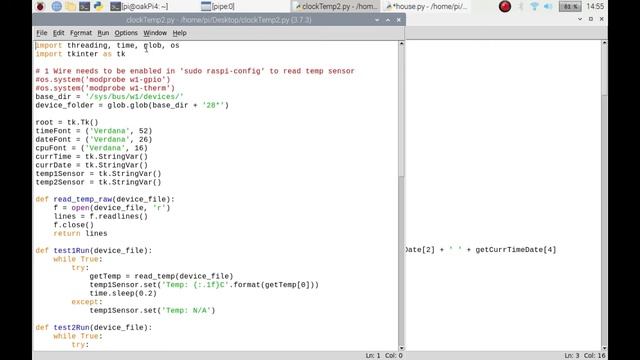Click 'def test2Run(device_file):' line
The width and height of the screenshot is (640, 360).
pos(94,327)
